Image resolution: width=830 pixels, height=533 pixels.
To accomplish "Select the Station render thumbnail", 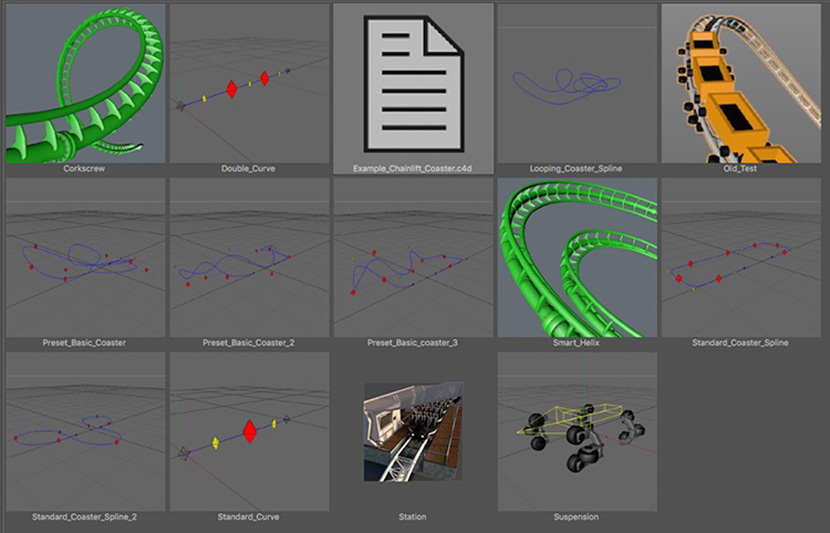I will [413, 432].
